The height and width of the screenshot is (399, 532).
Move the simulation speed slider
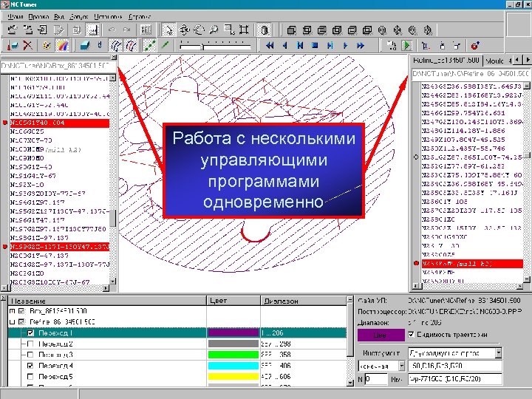(202, 46)
